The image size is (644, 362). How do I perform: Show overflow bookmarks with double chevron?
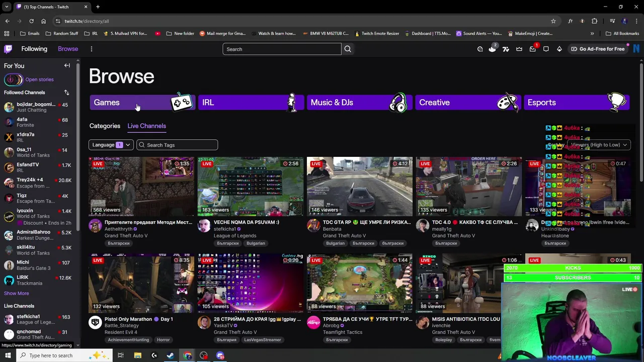pyautogui.click(x=592, y=34)
